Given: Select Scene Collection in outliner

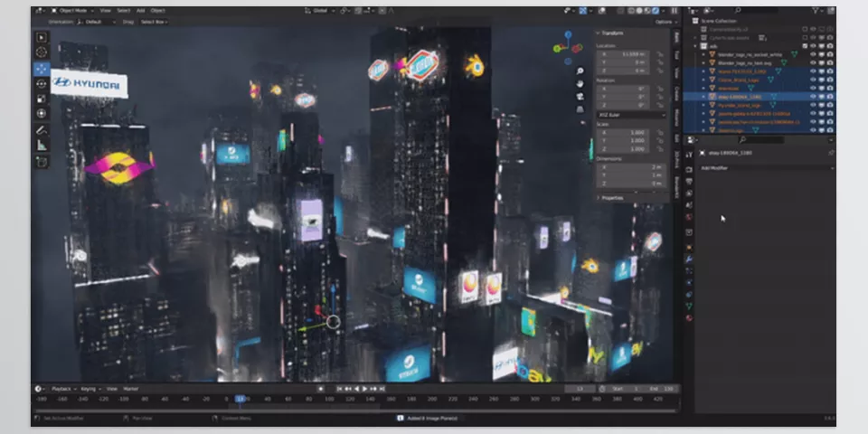Looking at the screenshot, I should click(719, 21).
